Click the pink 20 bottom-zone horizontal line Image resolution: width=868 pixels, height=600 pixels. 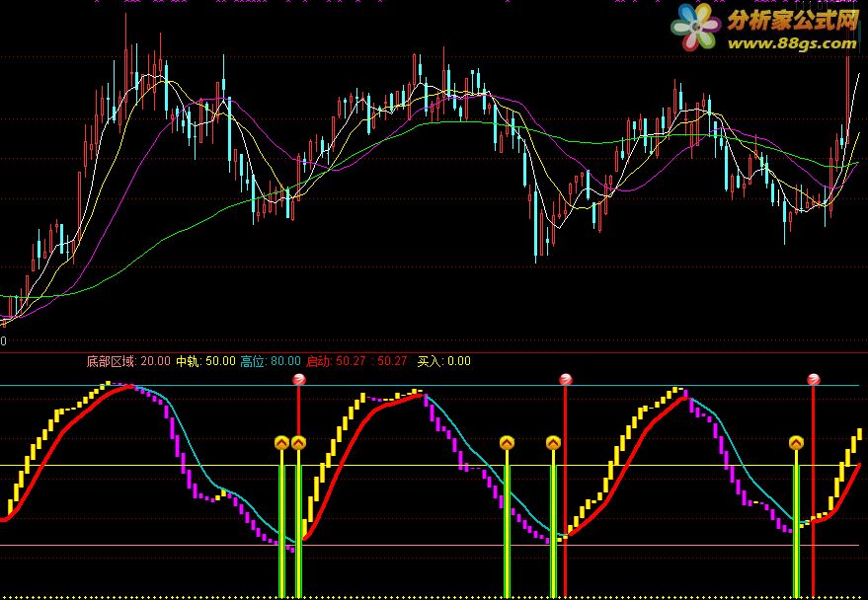click(430, 546)
